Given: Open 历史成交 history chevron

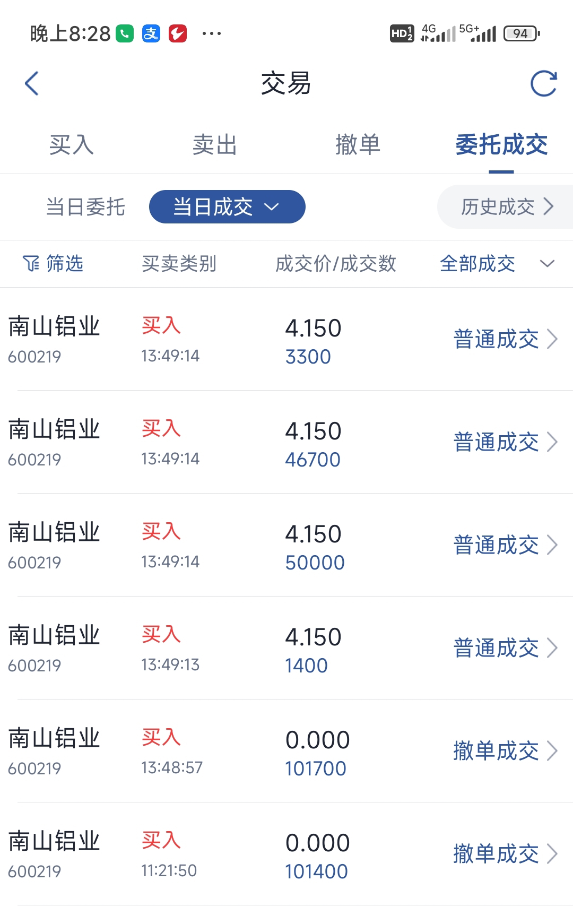Looking at the screenshot, I should point(549,206).
